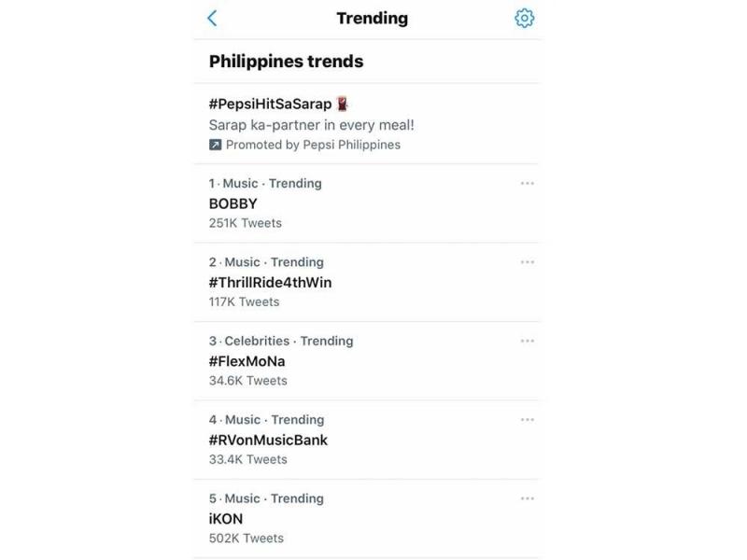Open the BOBBY trending topic
Screen dimensions: 747x560
tap(233, 203)
